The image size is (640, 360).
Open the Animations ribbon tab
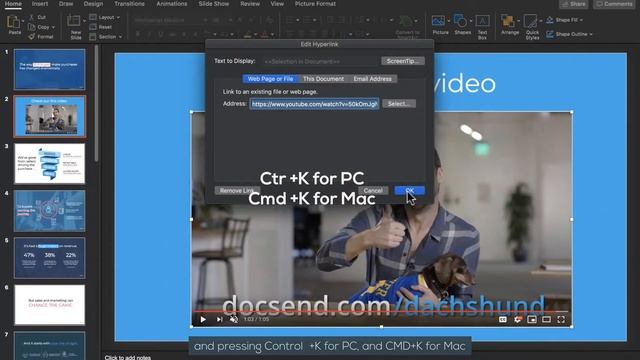171,4
